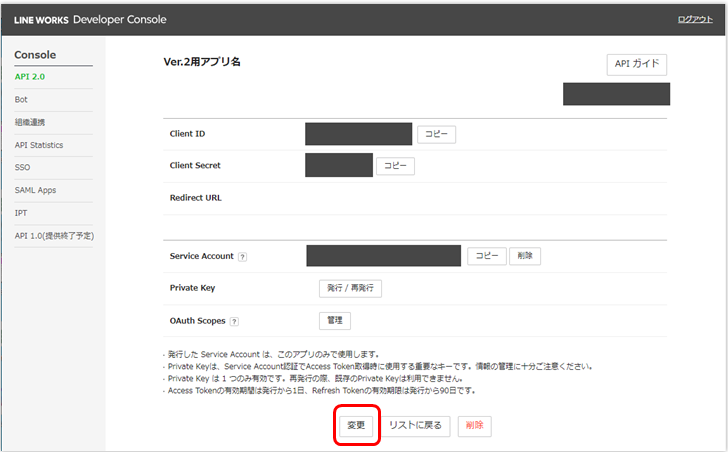Copy the Client Secret value
This screenshot has width=728, height=452.
tap(395, 166)
